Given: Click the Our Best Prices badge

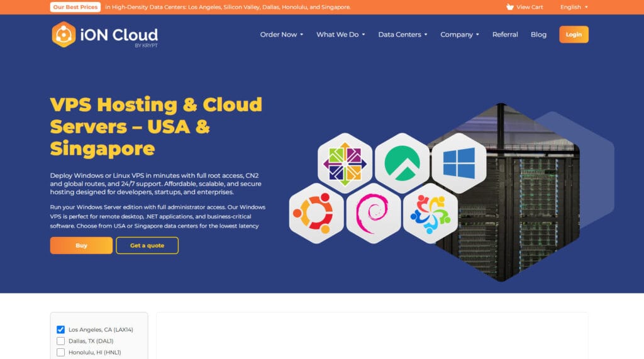Looking at the screenshot, I should point(75,7).
